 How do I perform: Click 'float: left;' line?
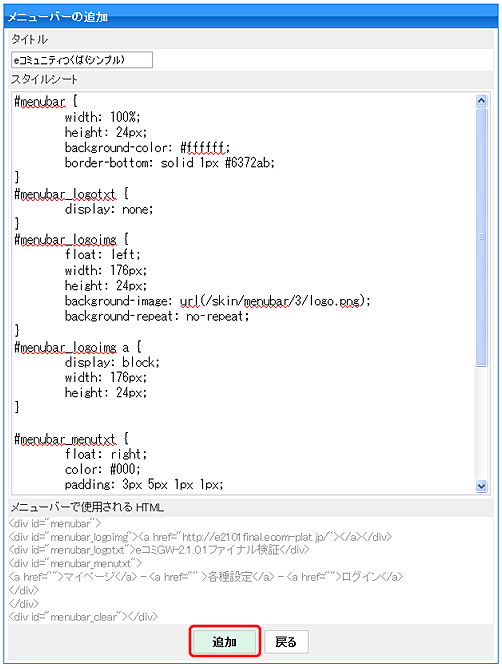tap(102, 255)
